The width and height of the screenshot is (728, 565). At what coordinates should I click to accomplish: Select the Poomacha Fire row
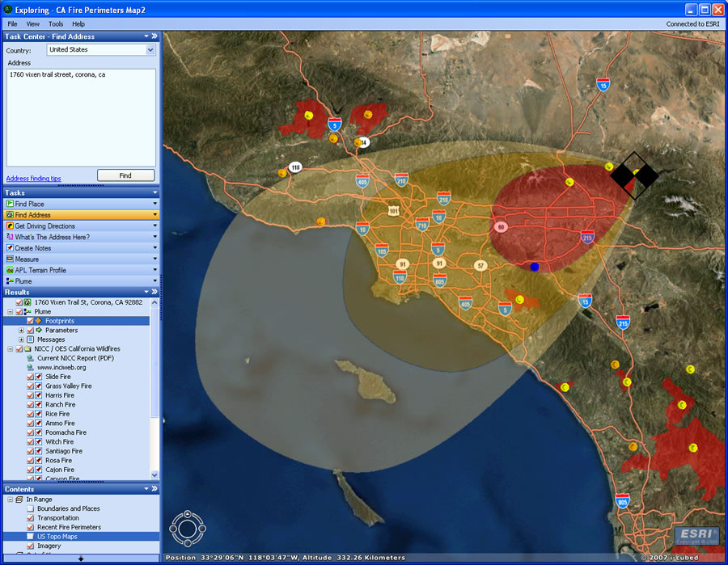[66, 432]
